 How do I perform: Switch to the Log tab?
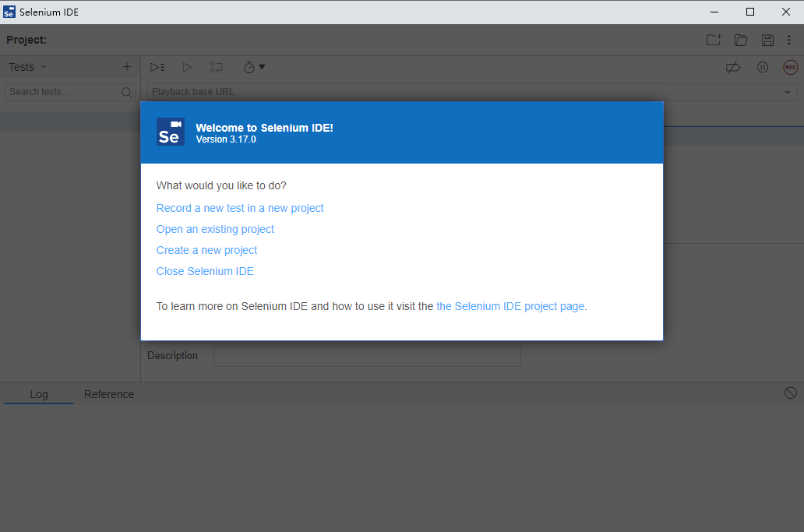[x=39, y=394]
